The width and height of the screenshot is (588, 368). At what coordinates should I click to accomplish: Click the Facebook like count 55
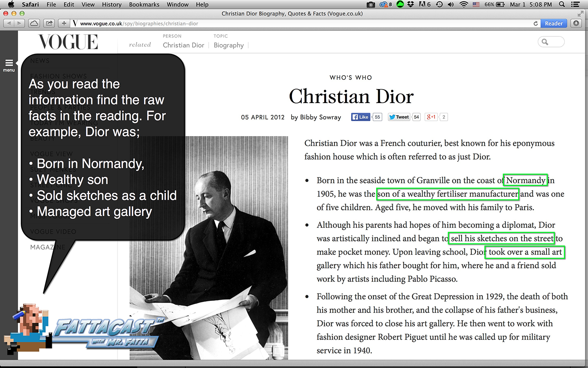pyautogui.click(x=377, y=117)
